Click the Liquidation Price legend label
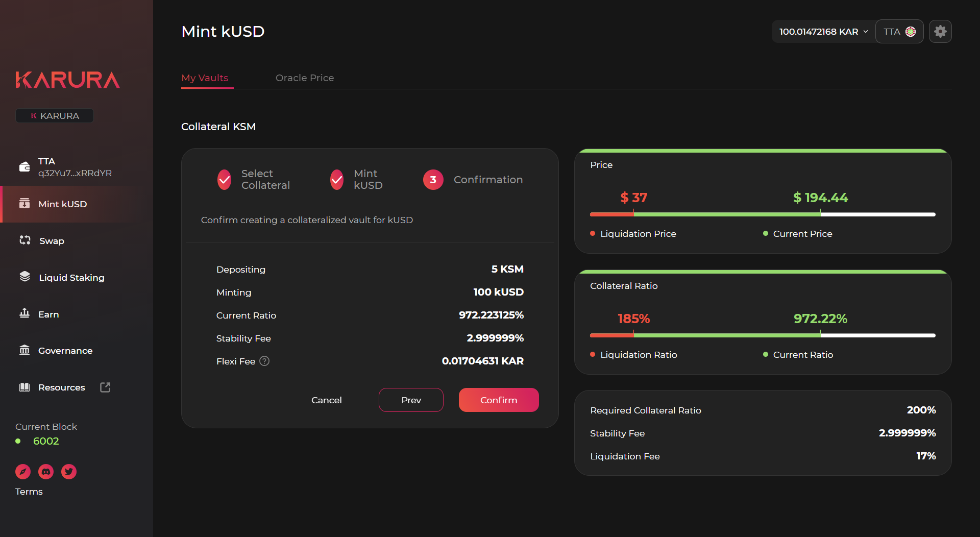Viewport: 980px width, 537px height. coord(638,234)
